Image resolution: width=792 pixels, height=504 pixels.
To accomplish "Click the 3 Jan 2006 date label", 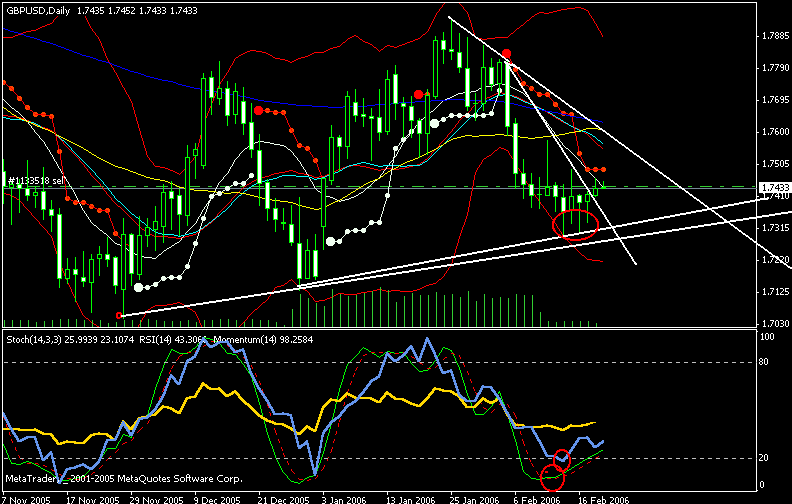I will click(x=346, y=500).
